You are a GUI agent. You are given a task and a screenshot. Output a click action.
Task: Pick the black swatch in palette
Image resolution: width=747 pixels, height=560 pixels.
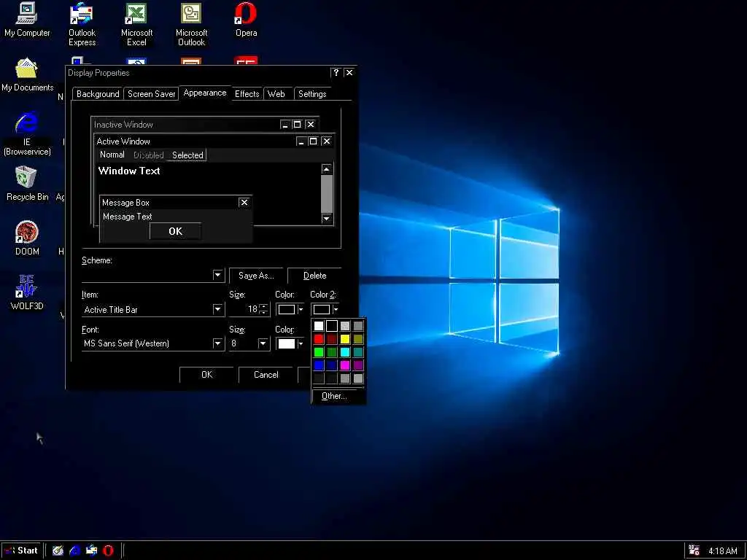pyautogui.click(x=332, y=326)
